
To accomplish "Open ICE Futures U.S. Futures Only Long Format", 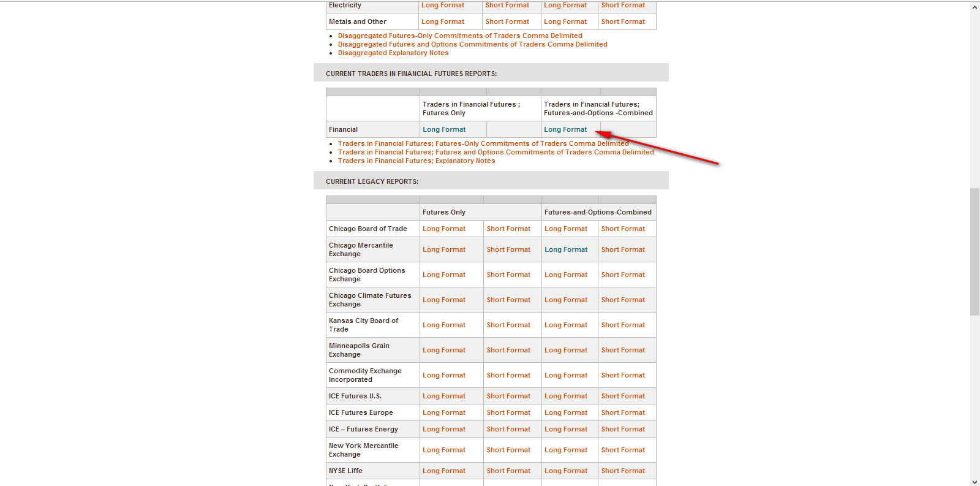I will (444, 396).
